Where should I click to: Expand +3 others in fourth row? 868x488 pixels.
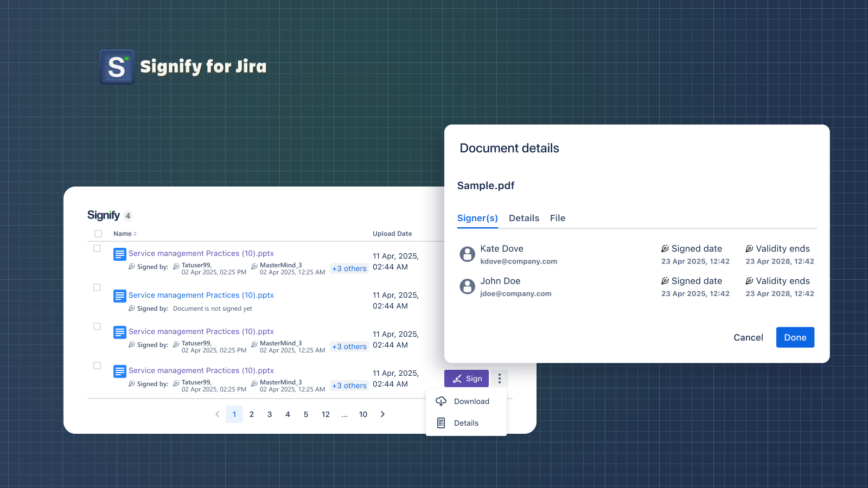pos(349,386)
